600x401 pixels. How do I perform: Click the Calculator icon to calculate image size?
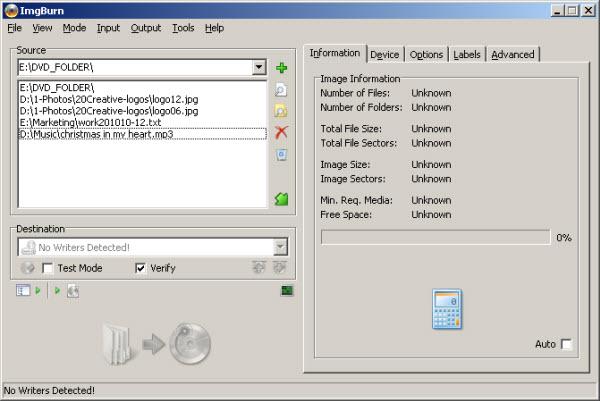tap(447, 309)
